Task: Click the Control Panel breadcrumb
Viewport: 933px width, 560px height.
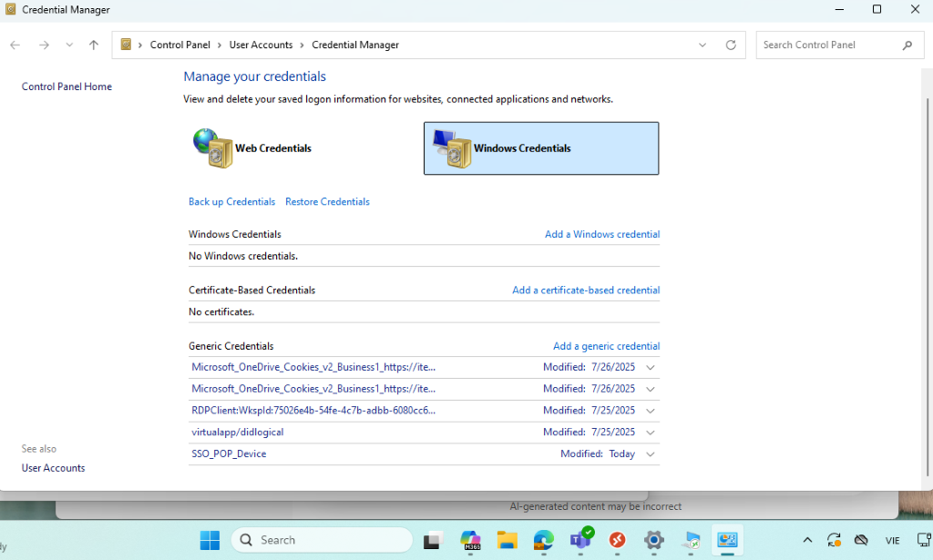Action: click(179, 46)
